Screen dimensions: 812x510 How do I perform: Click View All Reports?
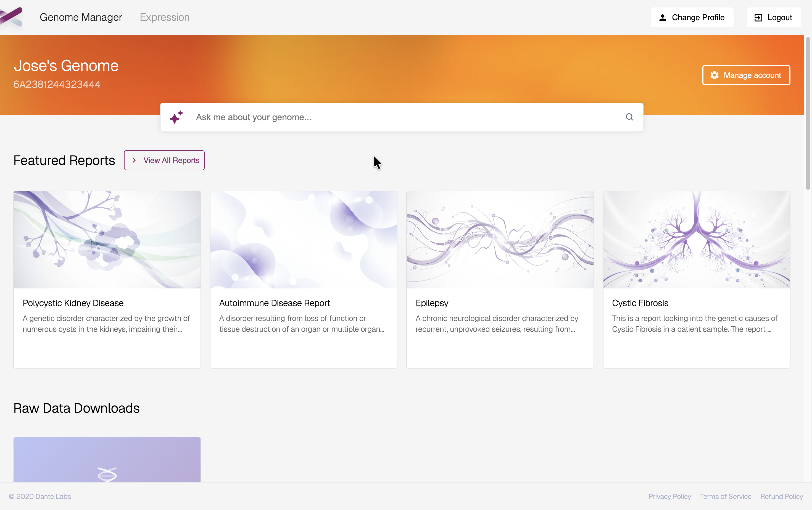(164, 160)
